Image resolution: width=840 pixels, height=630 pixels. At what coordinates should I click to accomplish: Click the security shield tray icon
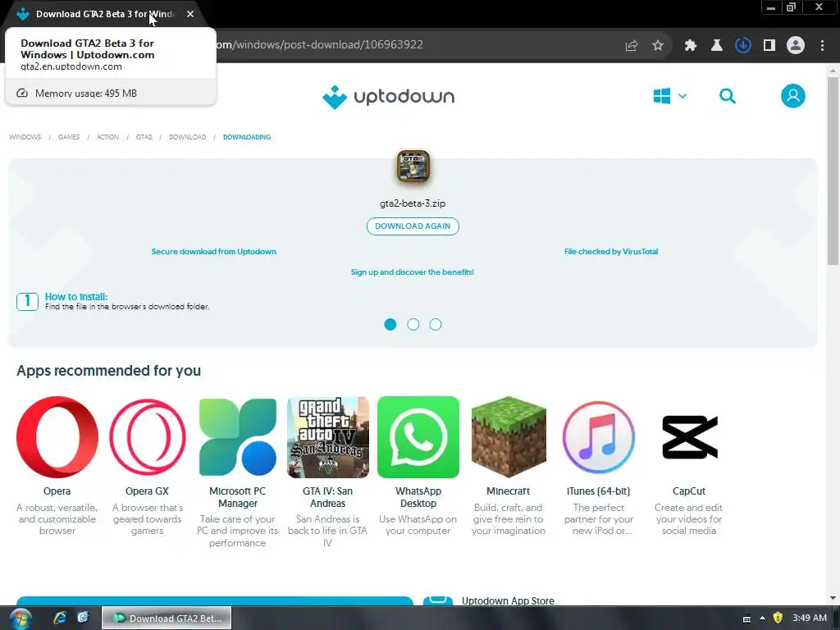778,618
